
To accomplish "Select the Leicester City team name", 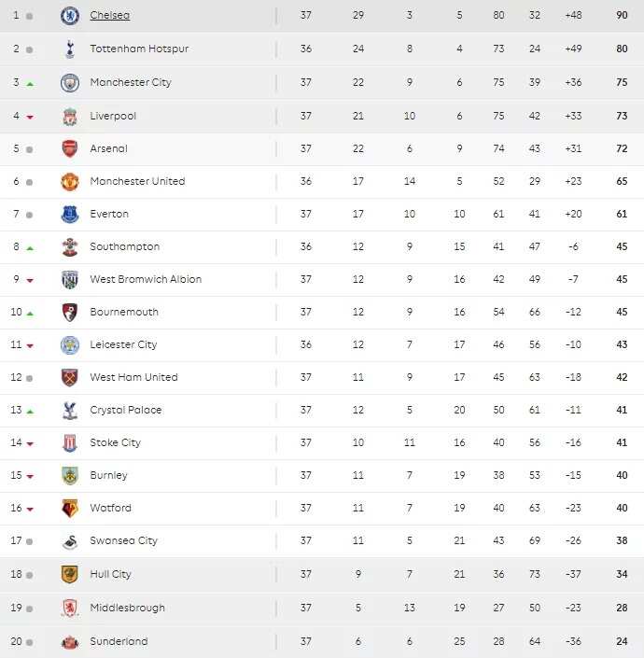I will coord(123,344).
